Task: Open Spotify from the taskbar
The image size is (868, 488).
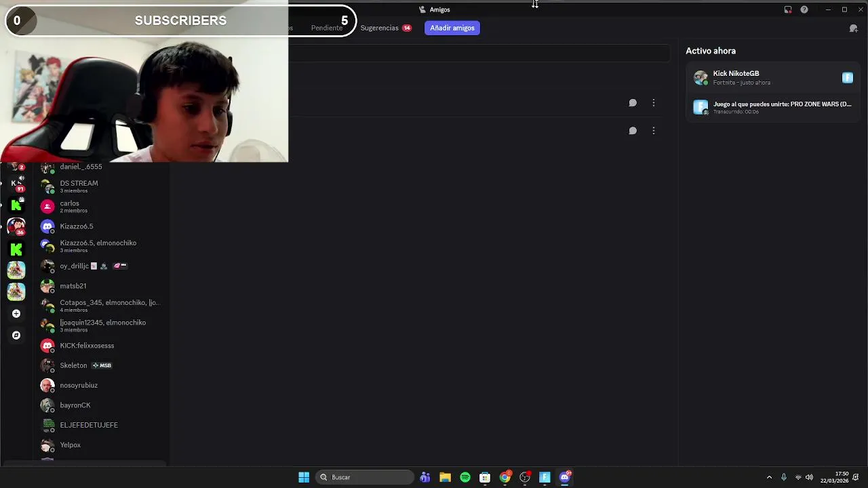Action: pyautogui.click(x=465, y=477)
